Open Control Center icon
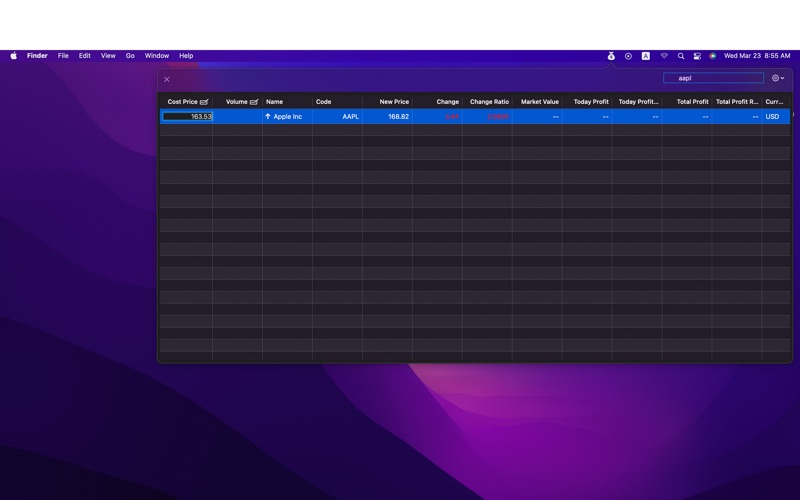This screenshot has height=500, width=800. 697,56
